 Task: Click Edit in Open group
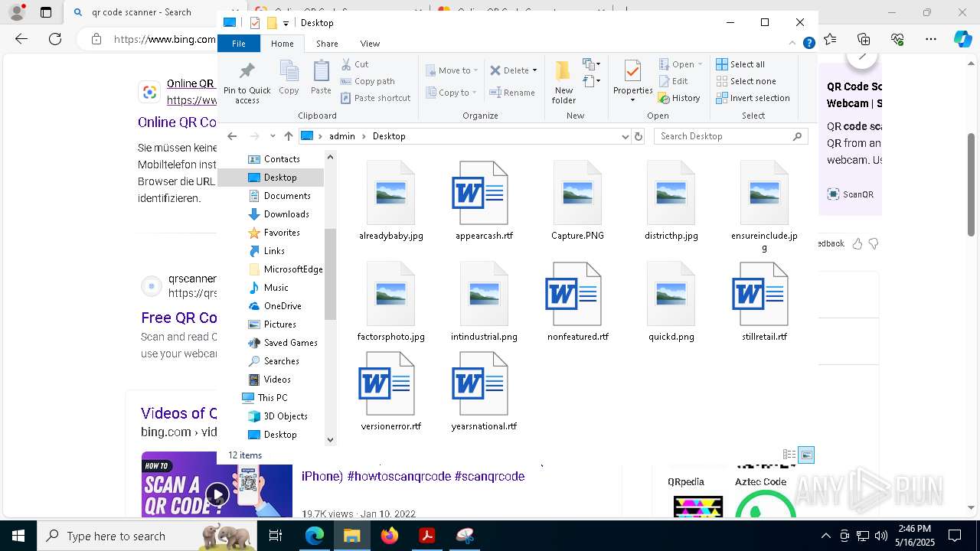[672, 81]
